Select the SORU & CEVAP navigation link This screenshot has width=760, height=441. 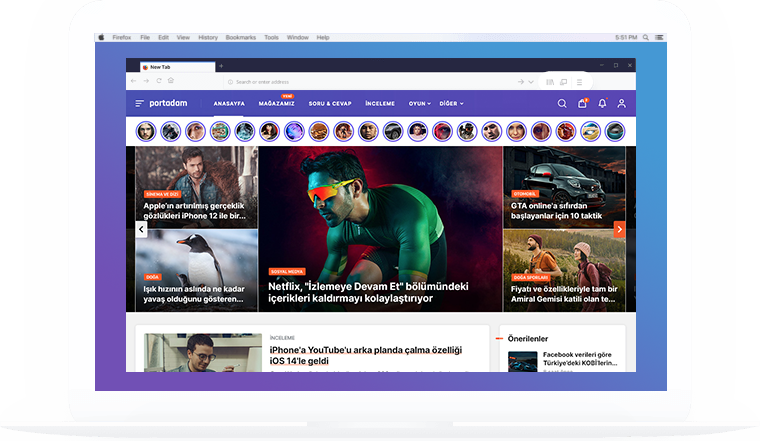(329, 104)
